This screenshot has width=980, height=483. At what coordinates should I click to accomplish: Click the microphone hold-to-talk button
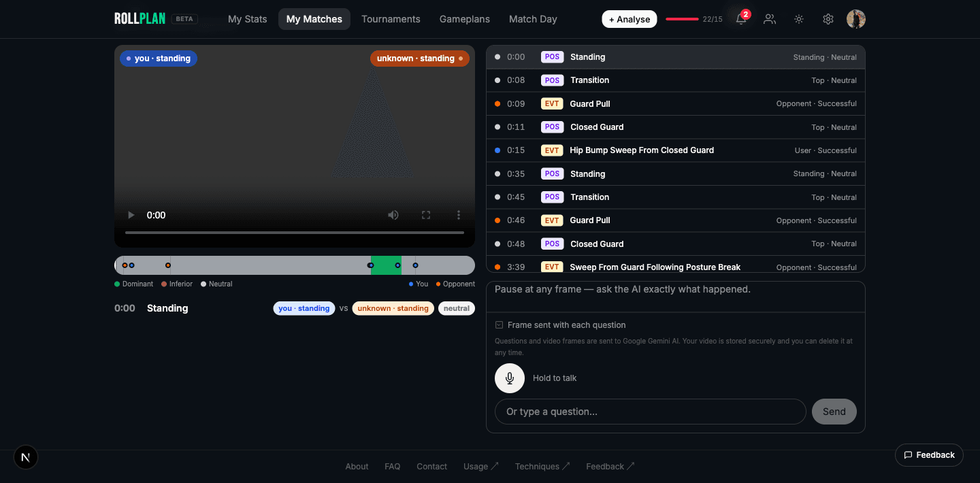tap(510, 378)
